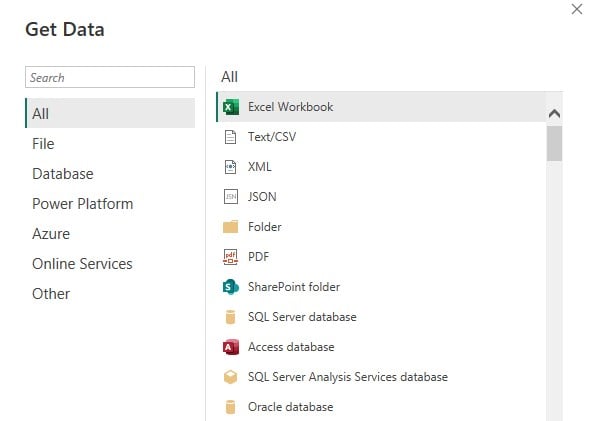This screenshot has height=421, width=592.
Task: Select the 'Oracle database' label
Action: 290,407
